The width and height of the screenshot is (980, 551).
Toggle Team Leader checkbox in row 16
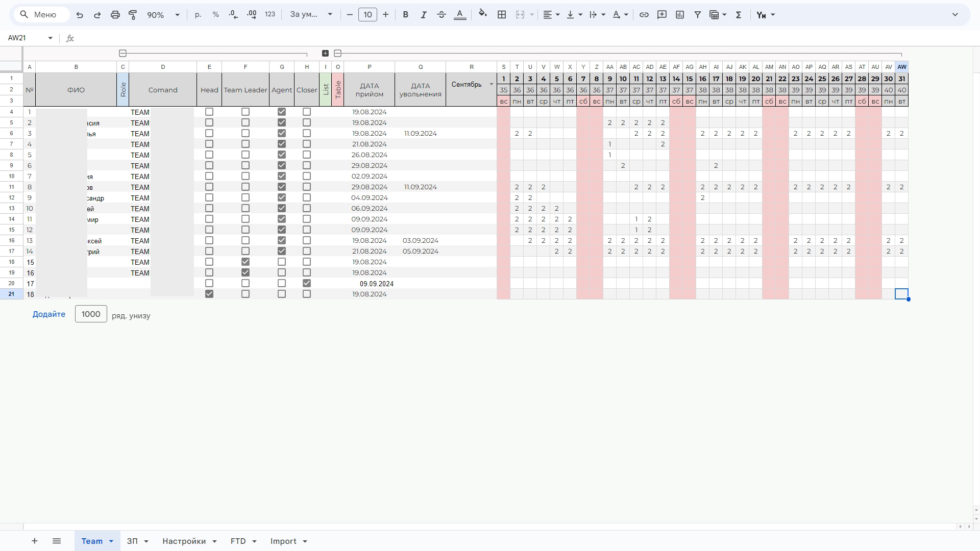[x=246, y=272]
